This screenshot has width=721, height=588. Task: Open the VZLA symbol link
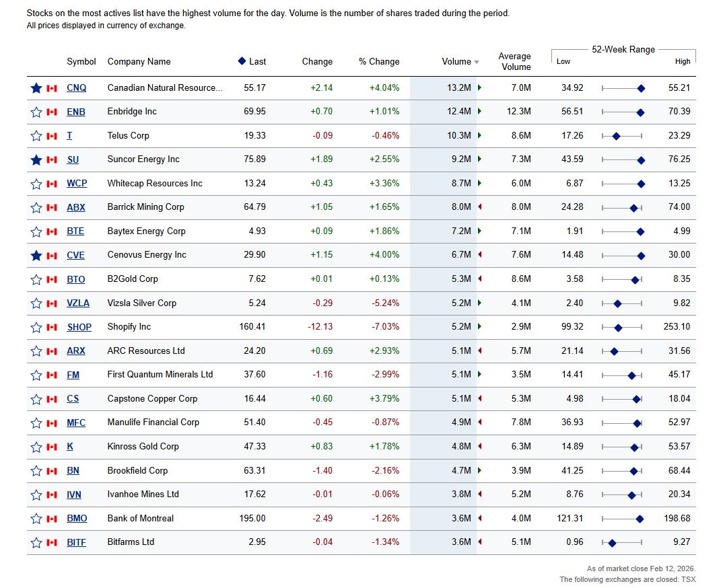[x=78, y=303]
